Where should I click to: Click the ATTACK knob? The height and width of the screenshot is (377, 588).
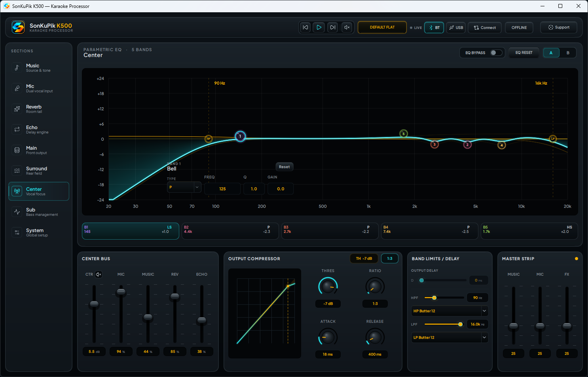(328, 337)
